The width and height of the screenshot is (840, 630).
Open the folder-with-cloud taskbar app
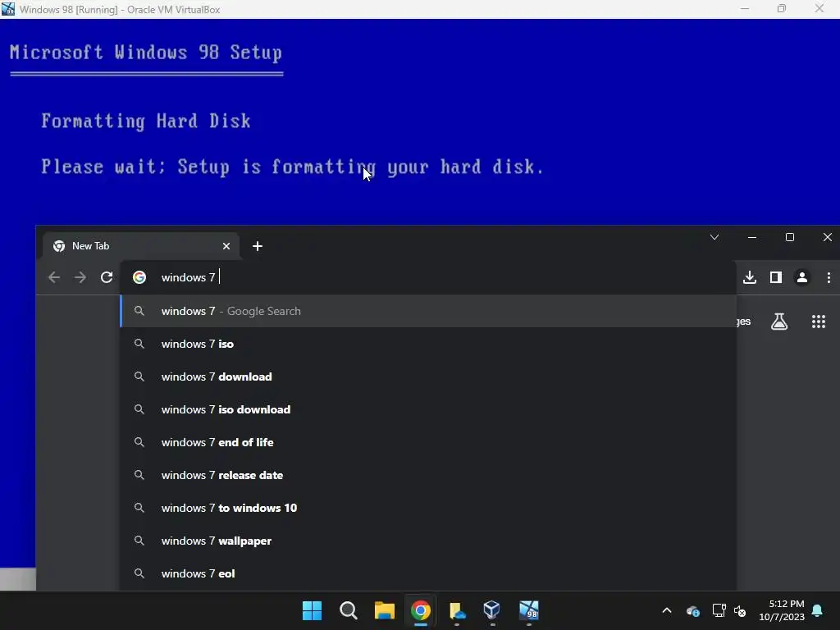[x=457, y=610]
